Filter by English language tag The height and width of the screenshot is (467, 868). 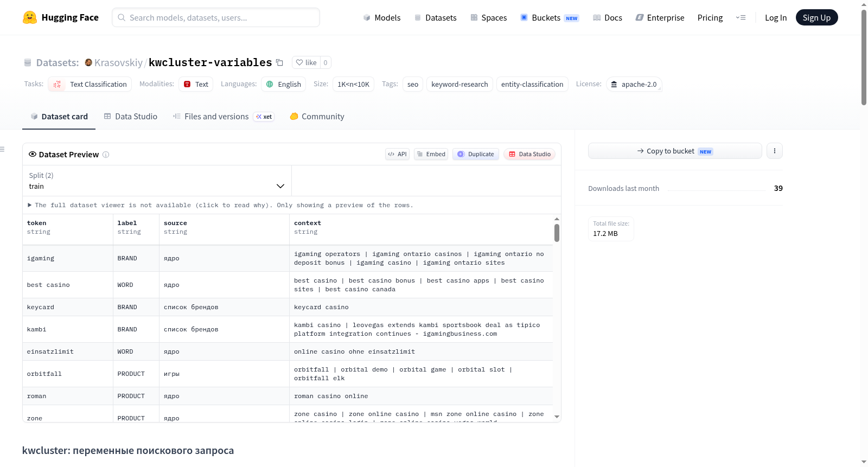(284, 84)
